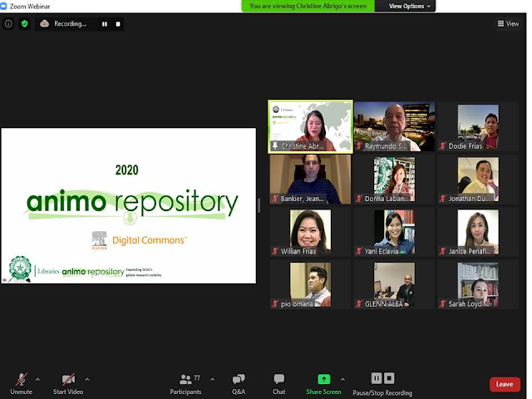
Task: Open the meeting information icon
Action: 8,24
